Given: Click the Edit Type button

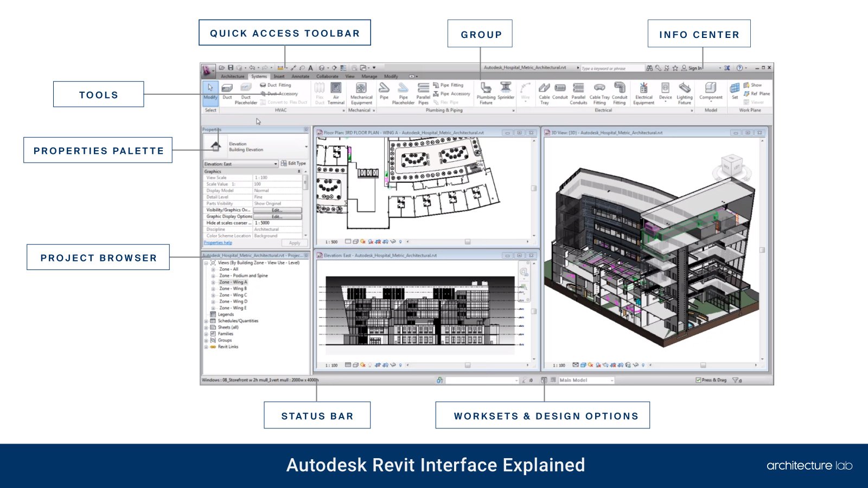Looking at the screenshot, I should point(293,163).
